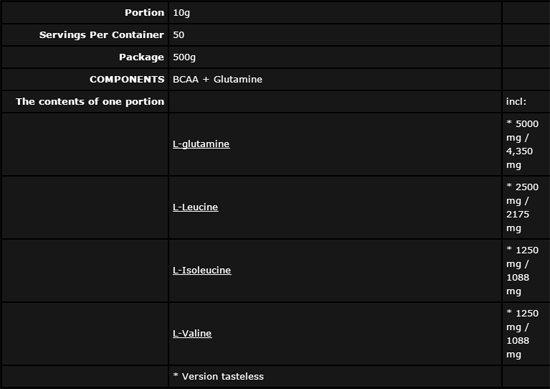Select the BCAA + Glutamine text

[x=217, y=80]
